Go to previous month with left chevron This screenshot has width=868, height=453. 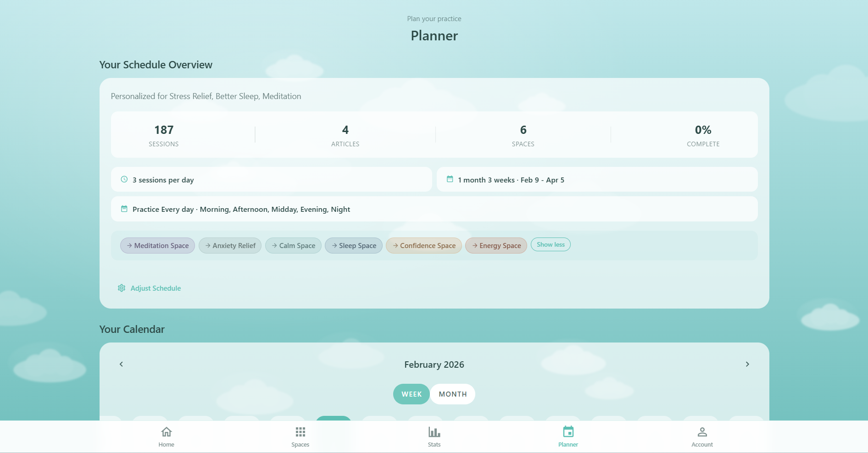pos(121,364)
